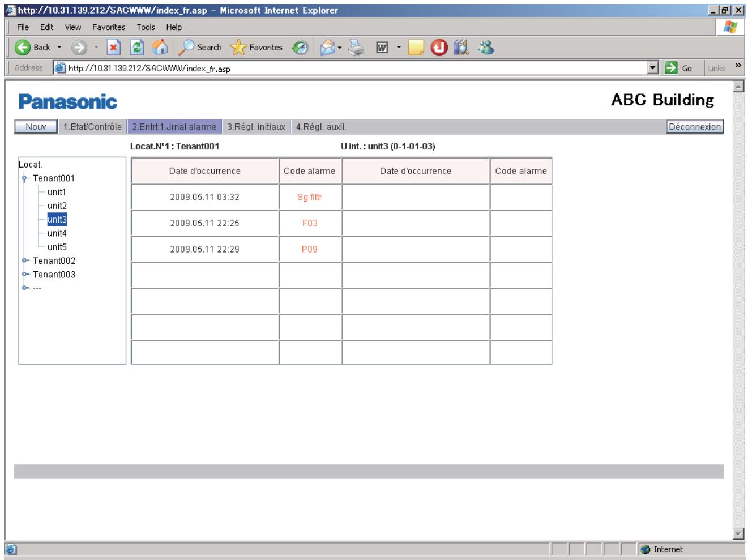Open the Tools menu

coord(146,27)
